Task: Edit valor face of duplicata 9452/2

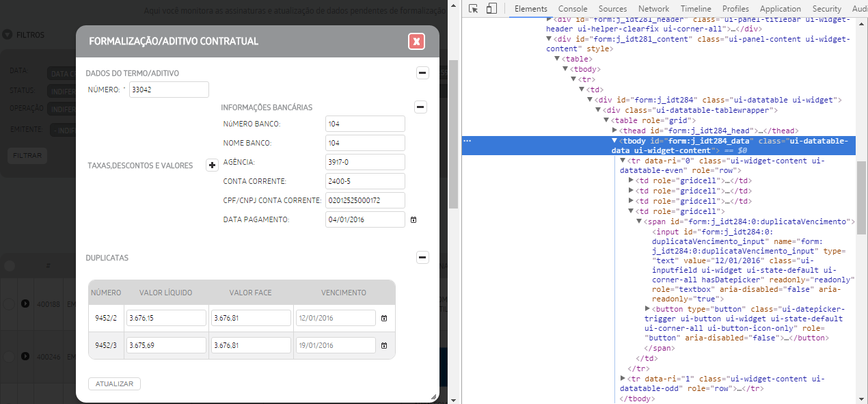Action: click(251, 318)
